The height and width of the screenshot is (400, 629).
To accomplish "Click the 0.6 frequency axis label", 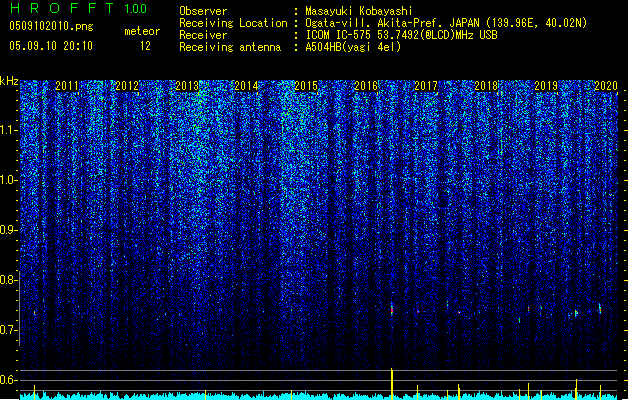I will tap(8, 380).
